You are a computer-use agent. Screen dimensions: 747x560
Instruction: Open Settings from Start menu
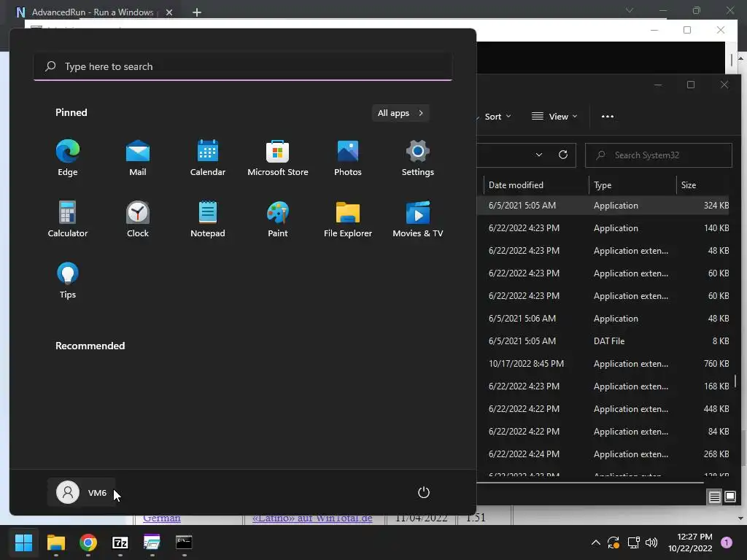[418, 158]
